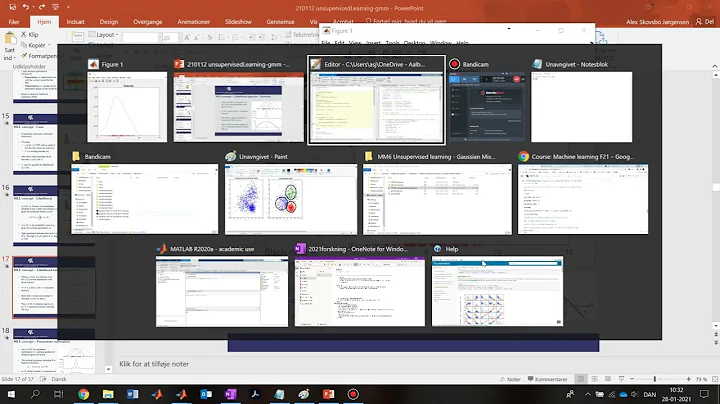This screenshot has height=404, width=720.
Task: Click the increase font size icon
Action: [187, 38]
